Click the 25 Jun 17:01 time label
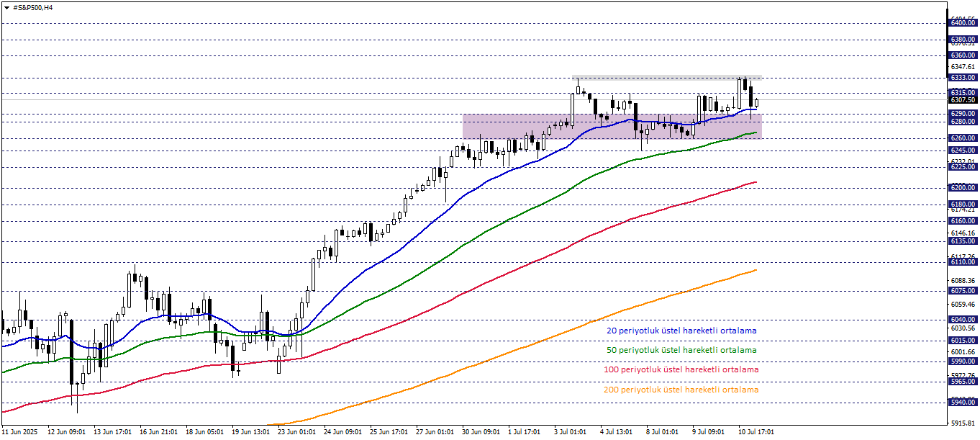Viewport: 980px width, 440px height. [389, 432]
